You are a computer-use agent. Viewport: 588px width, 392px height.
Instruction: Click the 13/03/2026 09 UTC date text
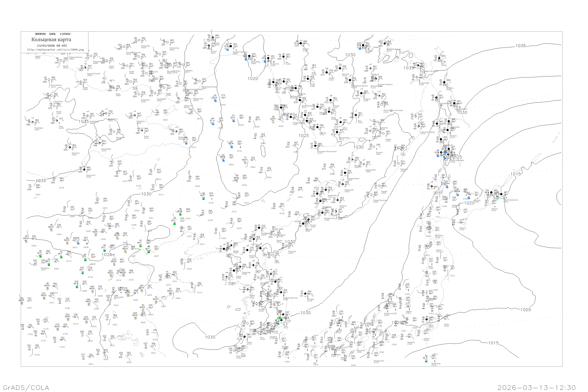click(52, 46)
